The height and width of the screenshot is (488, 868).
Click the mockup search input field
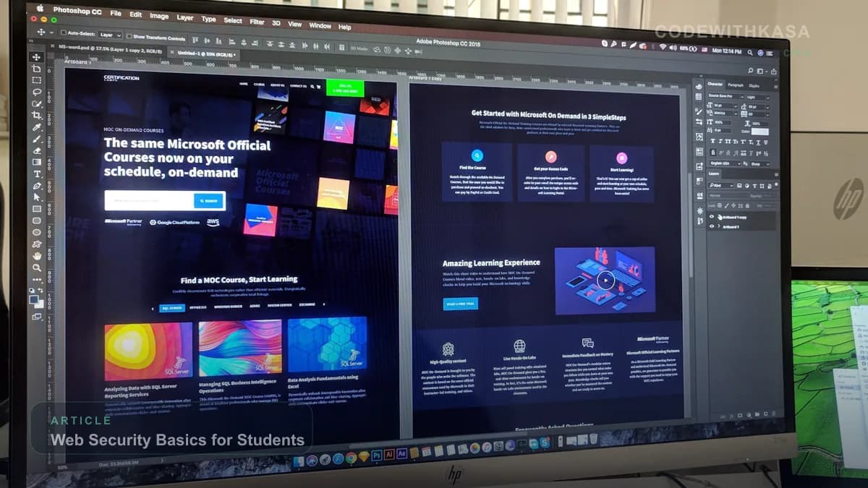[149, 200]
